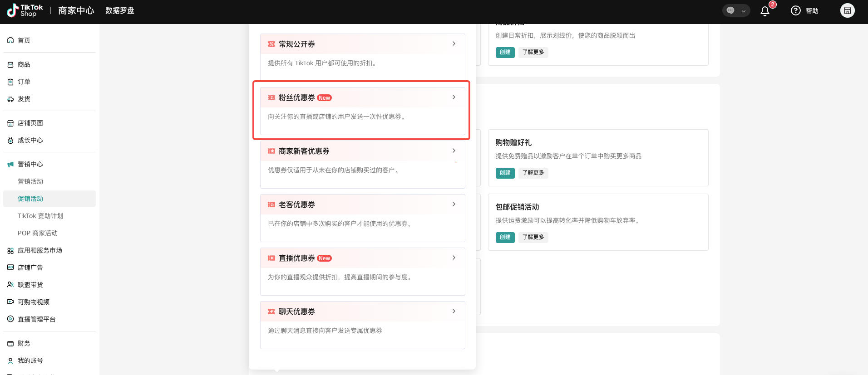Expand 老客优惠券 with its chevron arrow
Screen dimensions: 868x375
pyautogui.click(x=454, y=204)
